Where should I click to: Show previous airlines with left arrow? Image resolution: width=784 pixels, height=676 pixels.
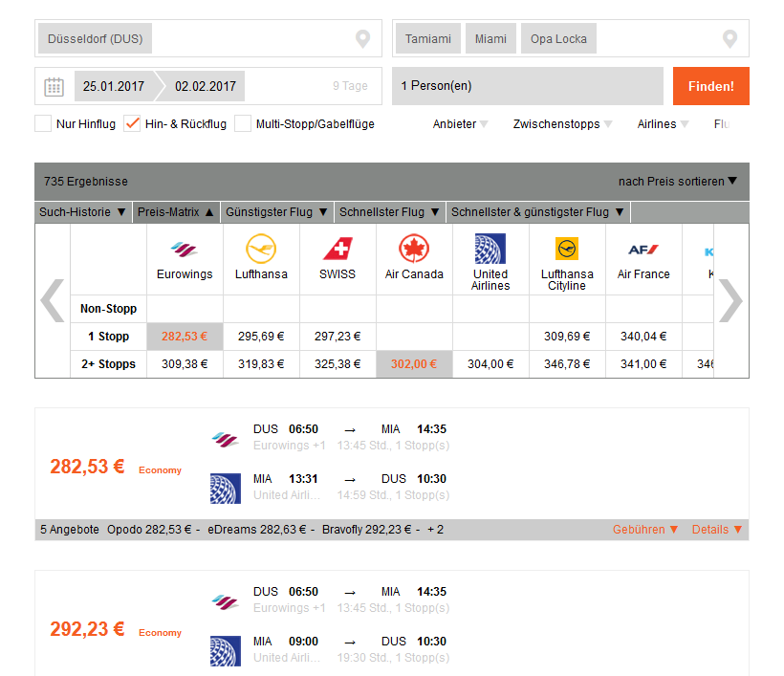pyautogui.click(x=53, y=300)
